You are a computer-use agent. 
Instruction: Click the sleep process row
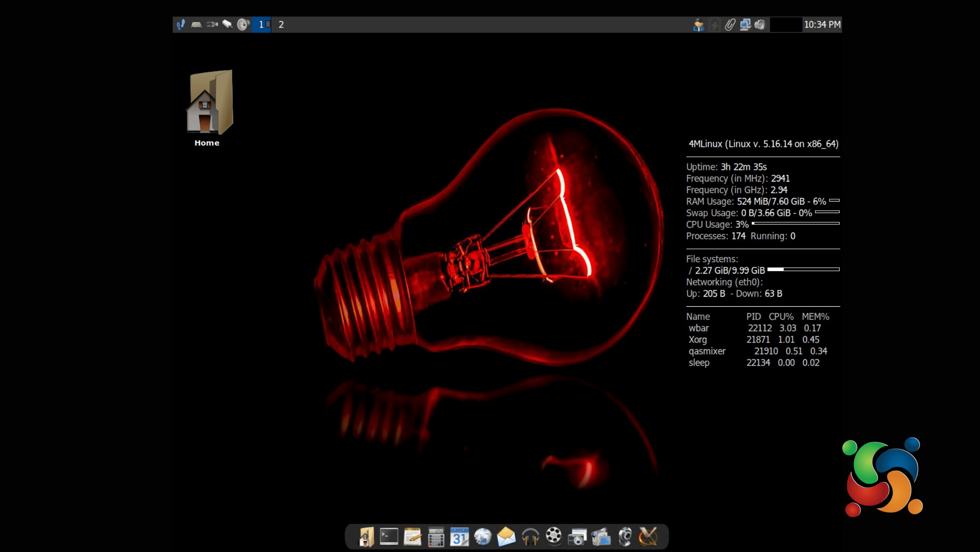coord(754,363)
